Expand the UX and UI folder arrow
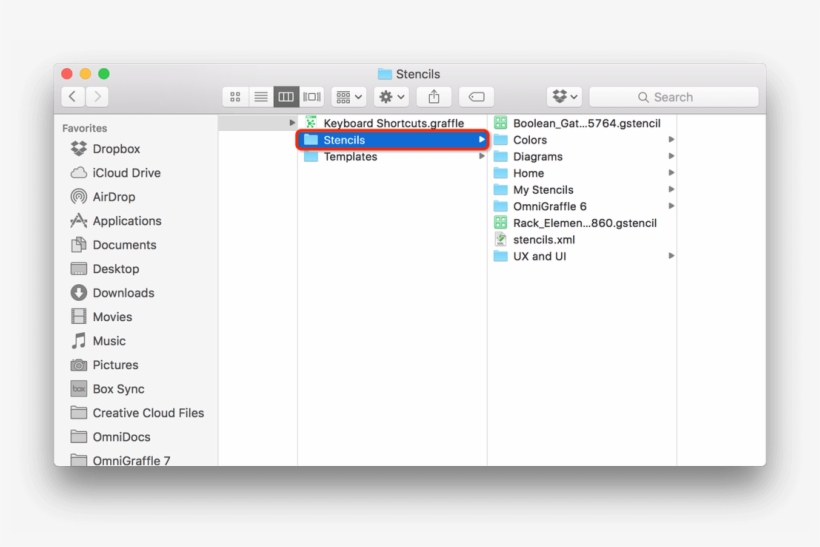Screen dimensions: 820x547 pyautogui.click(x=671, y=256)
